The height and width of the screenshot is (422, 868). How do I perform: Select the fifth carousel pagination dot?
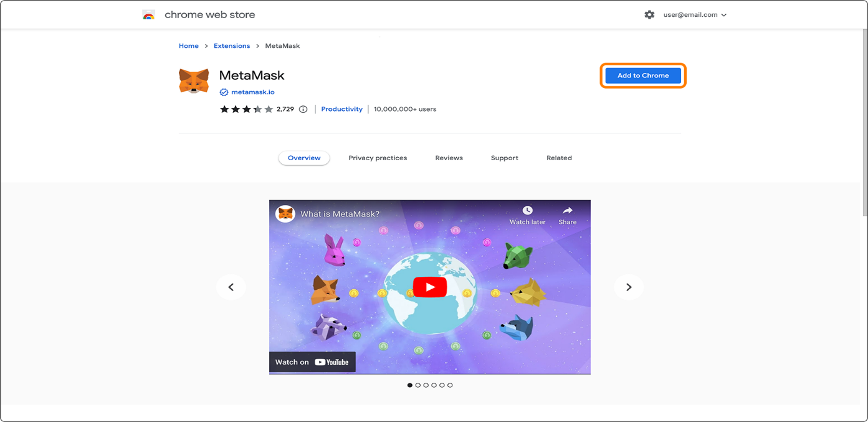pyautogui.click(x=442, y=385)
